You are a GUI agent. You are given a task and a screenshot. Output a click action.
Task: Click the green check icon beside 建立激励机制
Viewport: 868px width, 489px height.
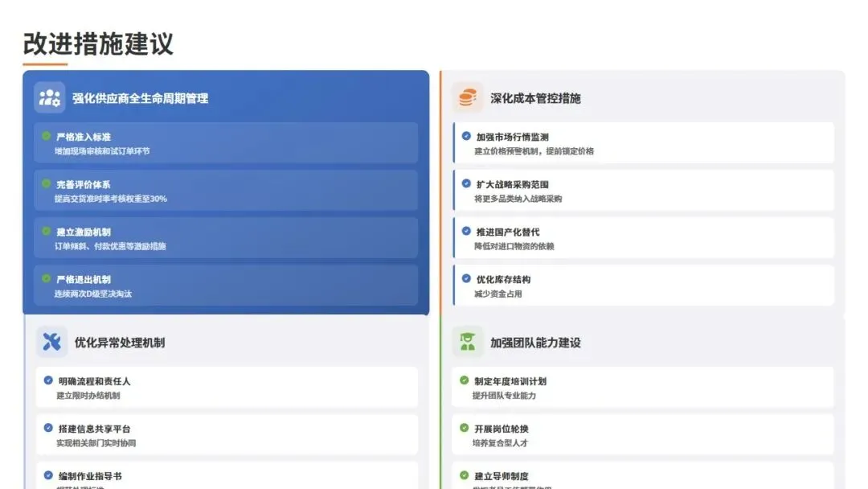coord(47,231)
